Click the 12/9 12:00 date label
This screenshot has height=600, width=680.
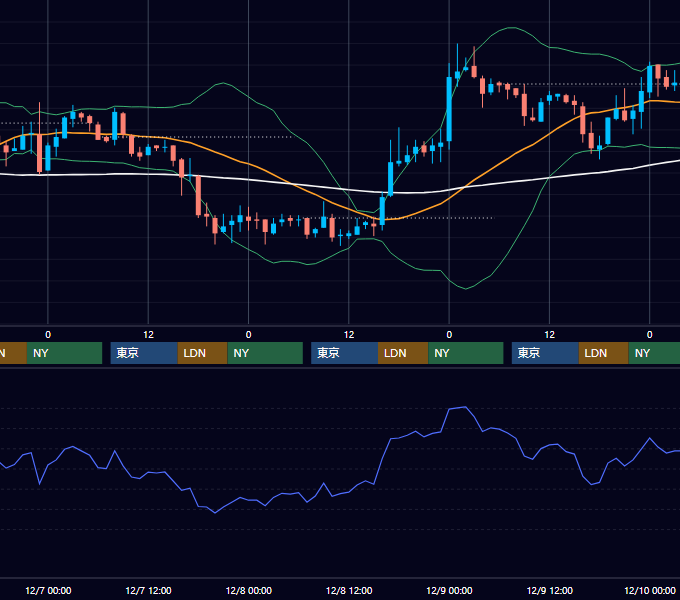pos(549,590)
